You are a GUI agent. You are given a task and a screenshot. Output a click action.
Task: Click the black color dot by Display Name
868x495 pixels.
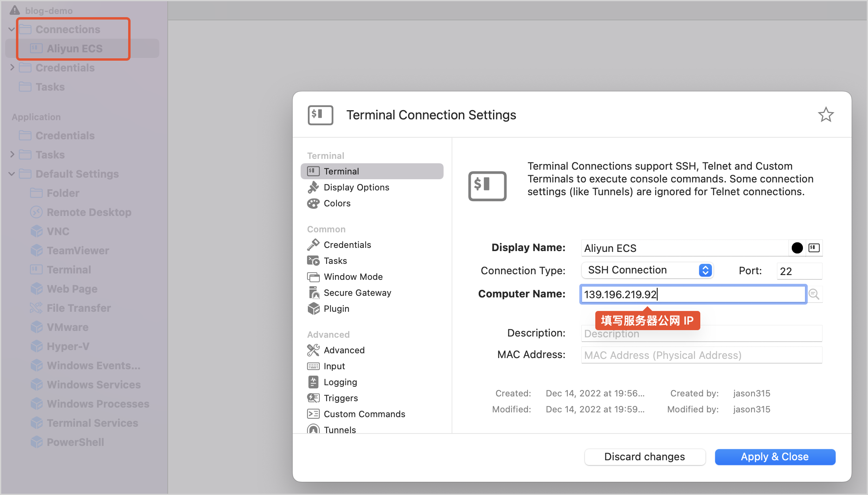[x=797, y=248]
